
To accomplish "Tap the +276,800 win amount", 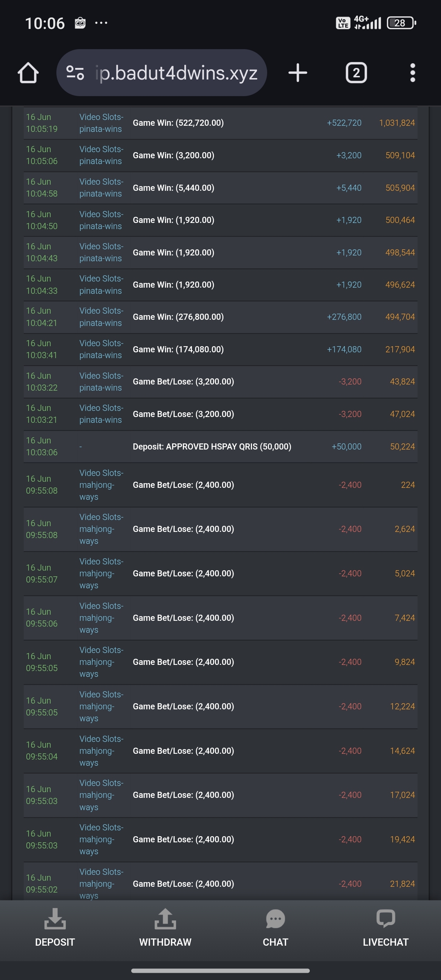I will click(344, 317).
